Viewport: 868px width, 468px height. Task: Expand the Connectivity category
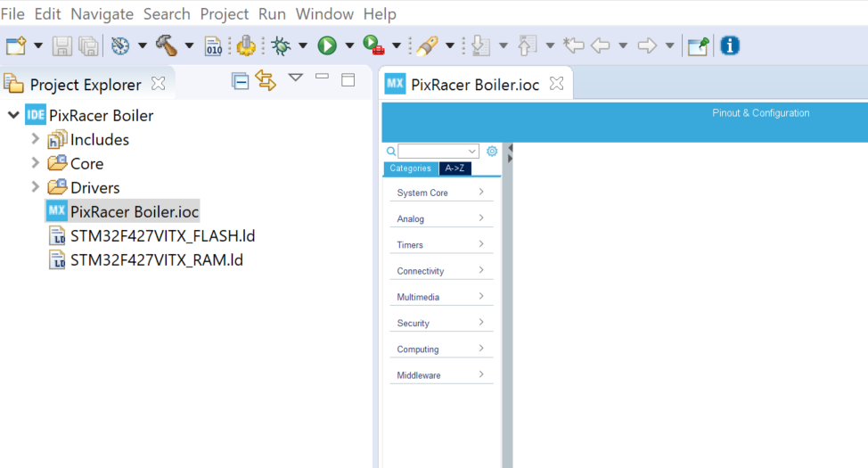(x=441, y=270)
